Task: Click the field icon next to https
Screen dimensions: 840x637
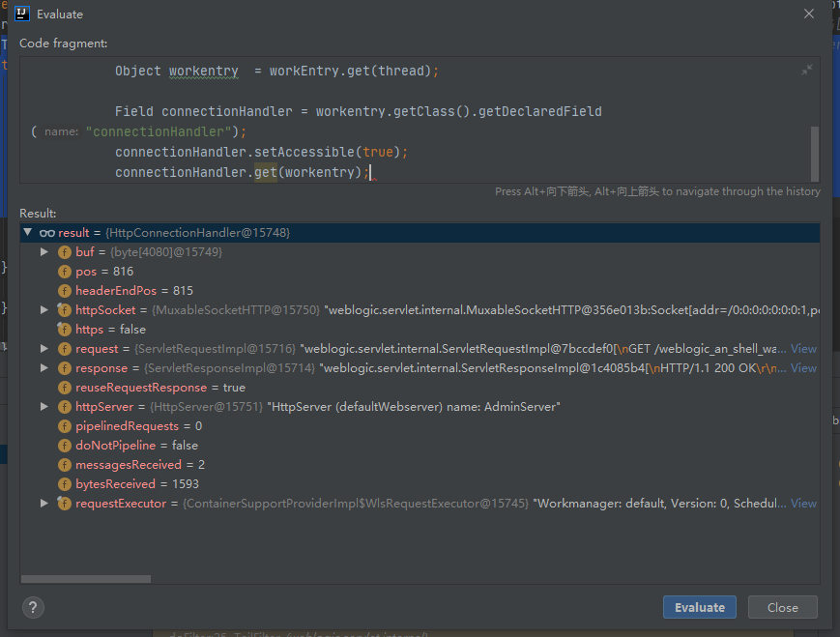Action: coord(65,329)
